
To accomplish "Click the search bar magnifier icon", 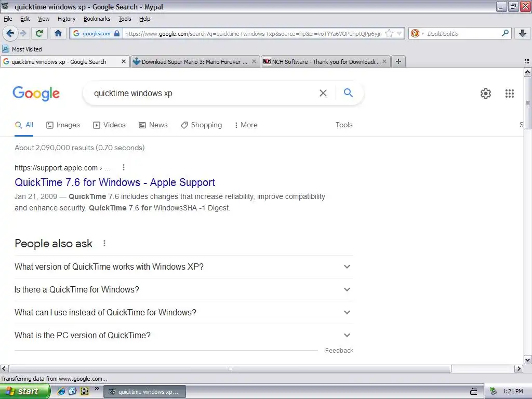I will coord(505,33).
